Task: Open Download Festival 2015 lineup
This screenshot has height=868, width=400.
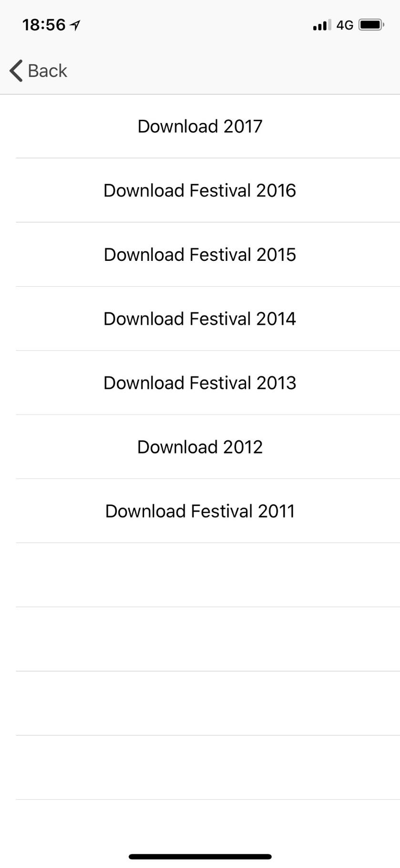Action: [200, 255]
